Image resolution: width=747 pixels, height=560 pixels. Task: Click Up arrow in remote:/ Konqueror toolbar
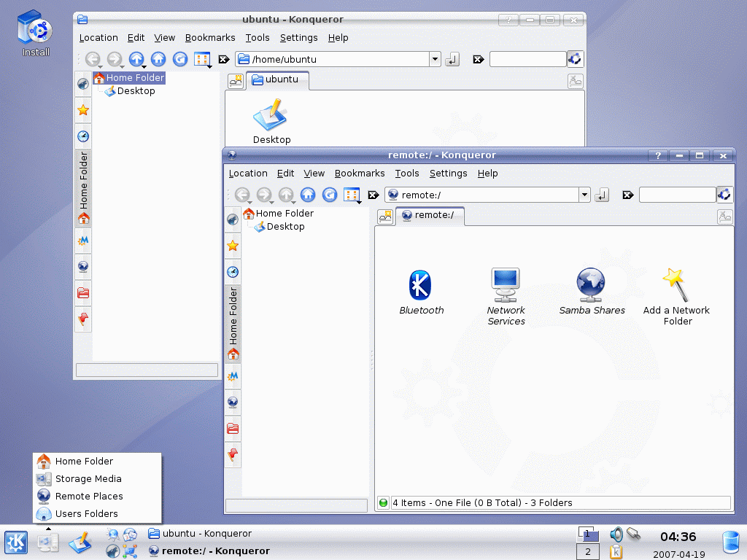pos(286,194)
